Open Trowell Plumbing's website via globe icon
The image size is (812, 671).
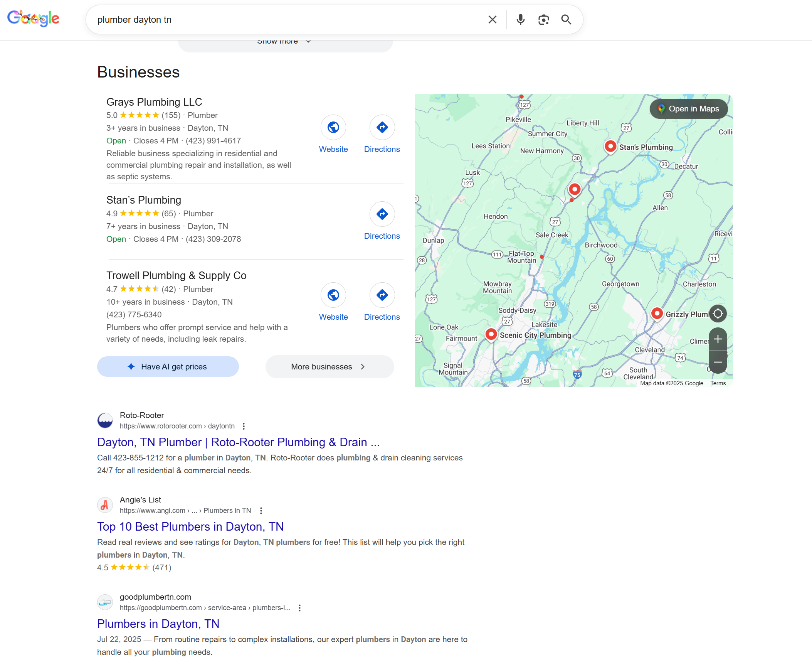tap(333, 295)
